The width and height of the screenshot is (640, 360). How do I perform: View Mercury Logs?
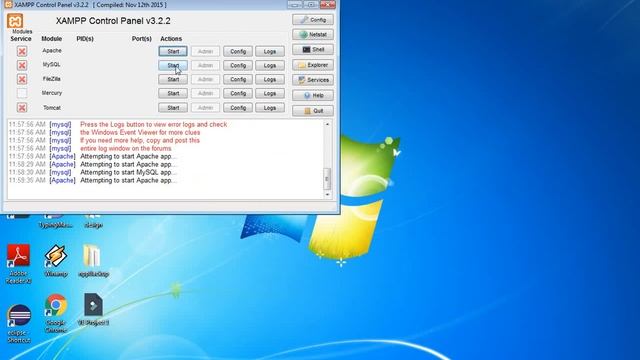pos(270,93)
